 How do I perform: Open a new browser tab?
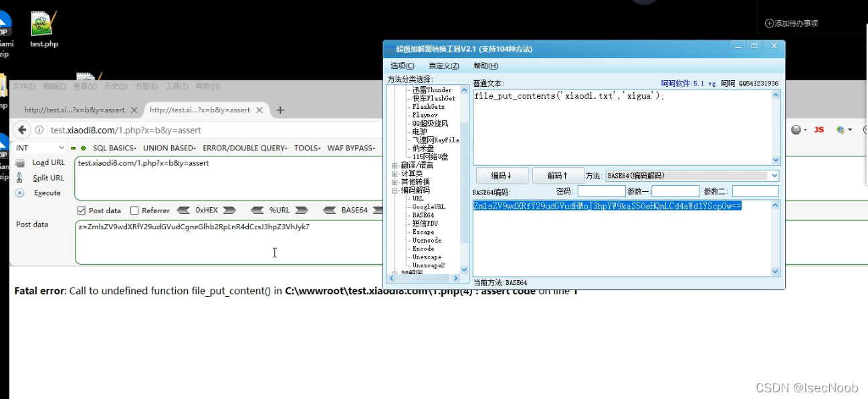[x=280, y=110]
